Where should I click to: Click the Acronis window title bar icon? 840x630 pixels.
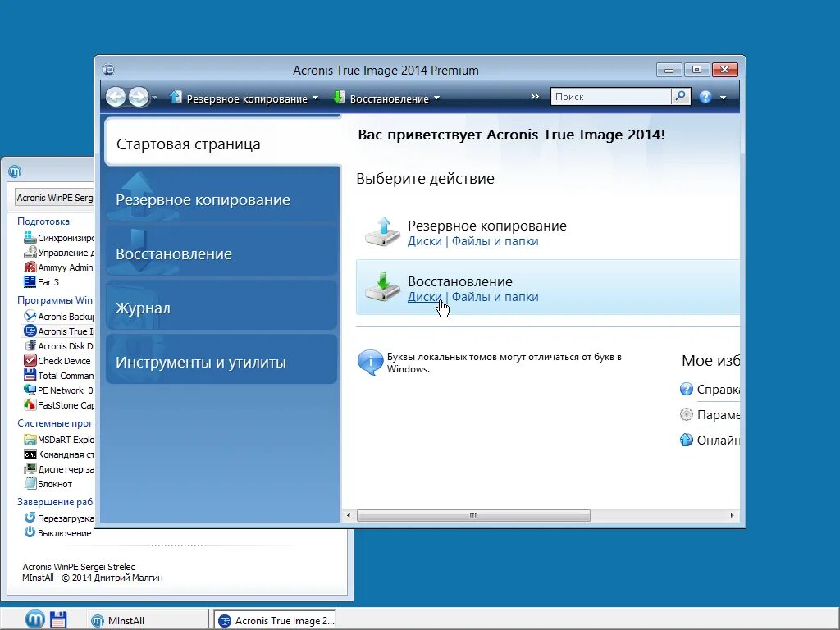(x=108, y=70)
